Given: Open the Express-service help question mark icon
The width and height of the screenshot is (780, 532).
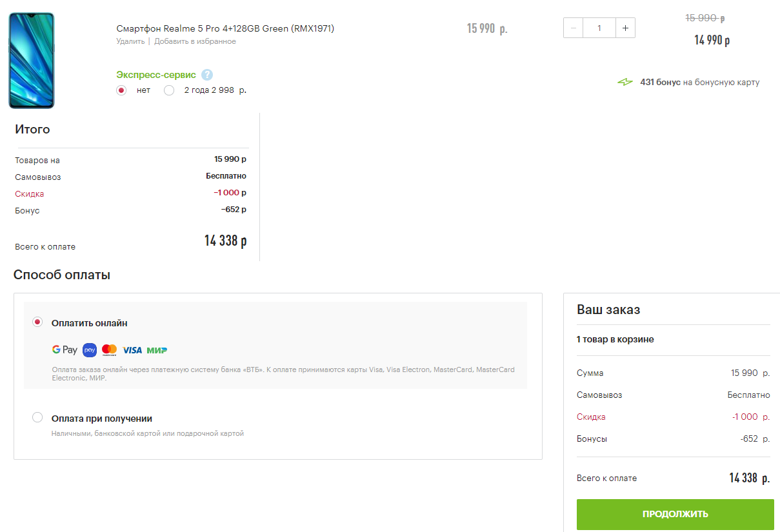Looking at the screenshot, I should [x=207, y=75].
